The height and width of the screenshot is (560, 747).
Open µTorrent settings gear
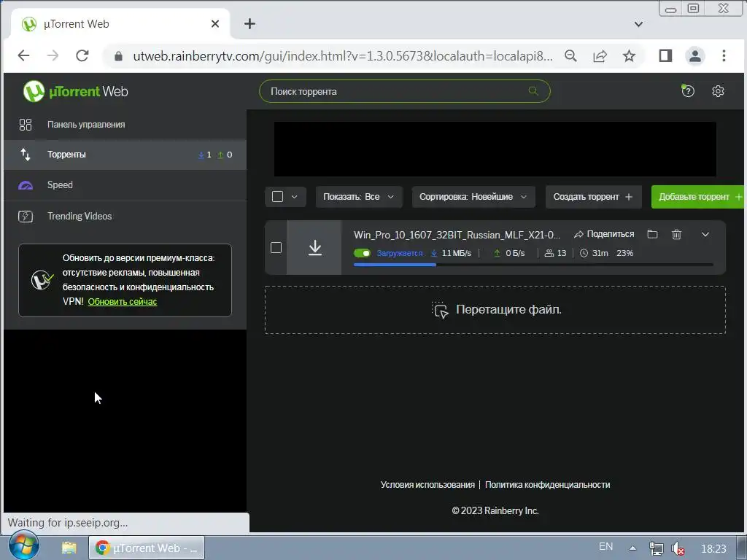718,91
